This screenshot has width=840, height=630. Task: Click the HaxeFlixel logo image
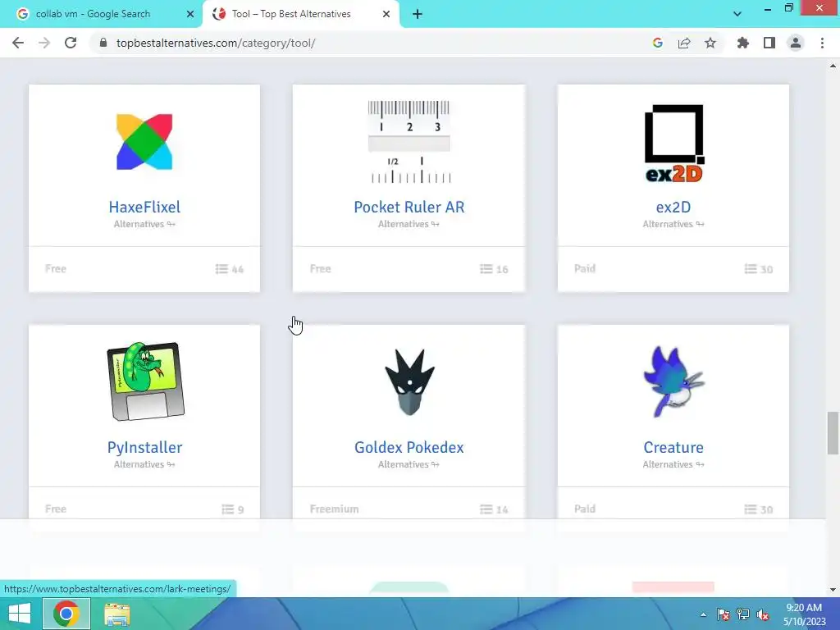pyautogui.click(x=144, y=142)
